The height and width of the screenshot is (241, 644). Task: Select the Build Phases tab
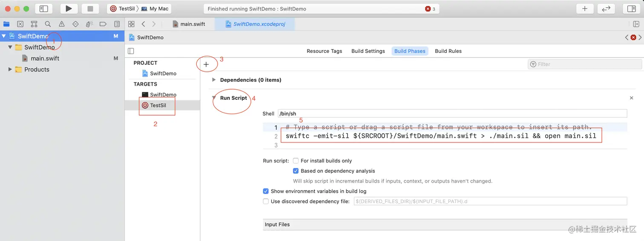(x=410, y=51)
